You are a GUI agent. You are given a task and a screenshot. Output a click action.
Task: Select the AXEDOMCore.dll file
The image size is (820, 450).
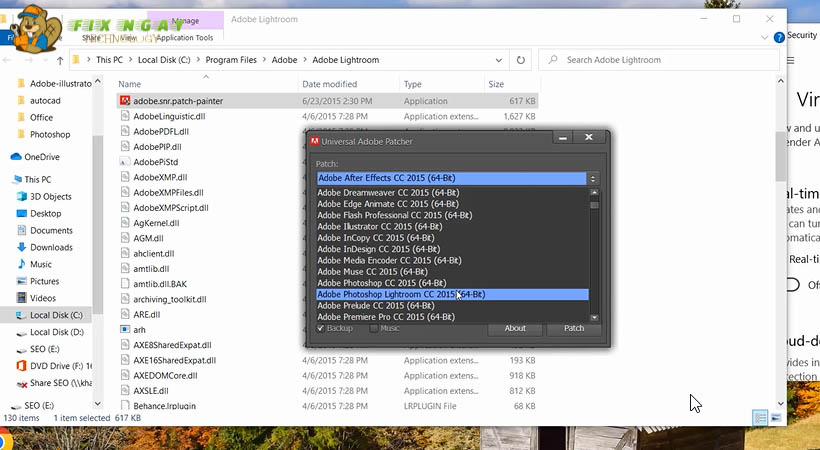[165, 375]
